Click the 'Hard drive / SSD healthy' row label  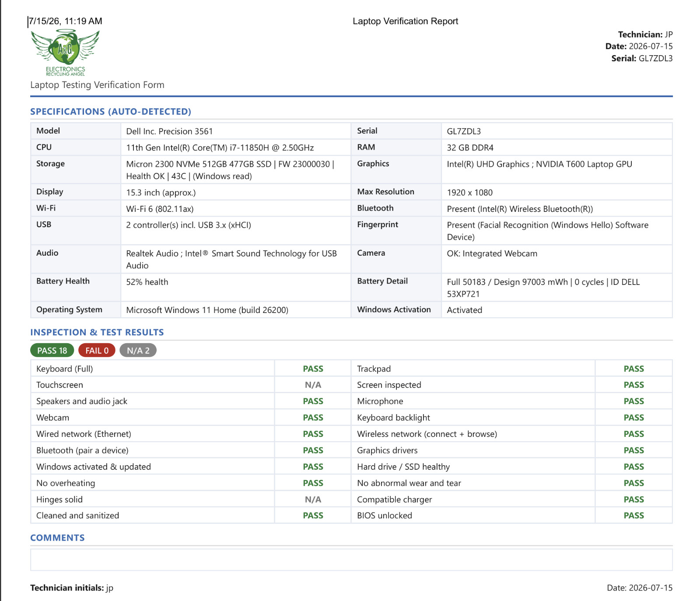pos(403,467)
